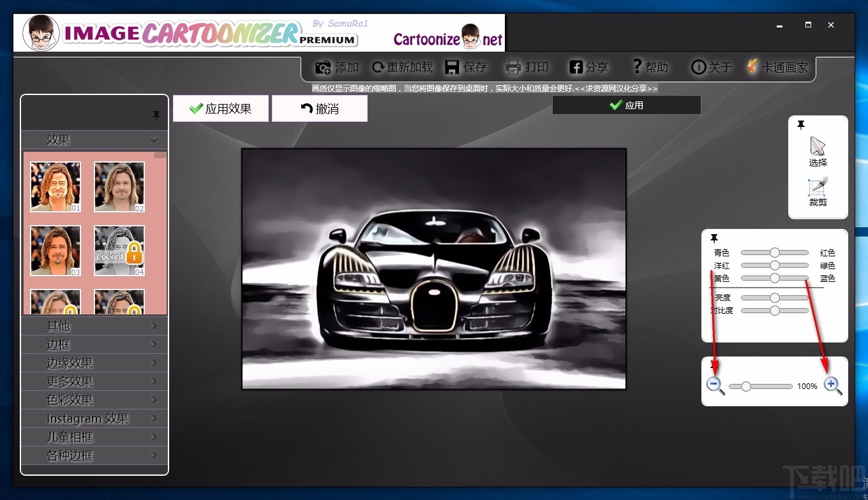Screen dimensions: 868x500
Task: Toggle pin on color adjustment panel
Action: (x=714, y=239)
